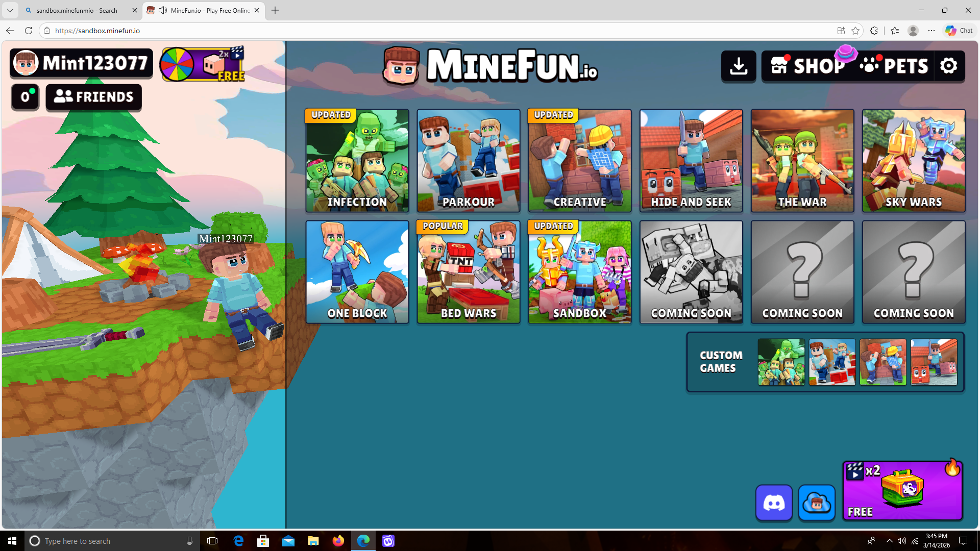The image size is (980, 551).
Task: Expand the browser tab search dropdown
Action: (10, 10)
